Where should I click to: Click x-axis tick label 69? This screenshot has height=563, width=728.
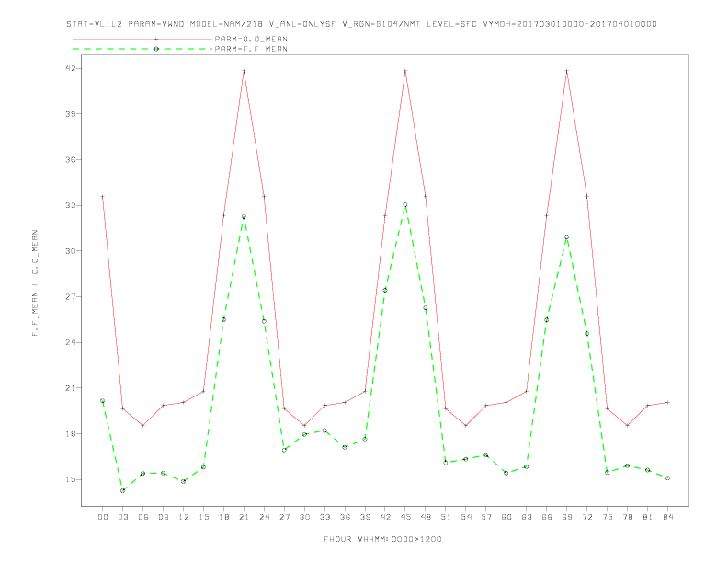567,517
